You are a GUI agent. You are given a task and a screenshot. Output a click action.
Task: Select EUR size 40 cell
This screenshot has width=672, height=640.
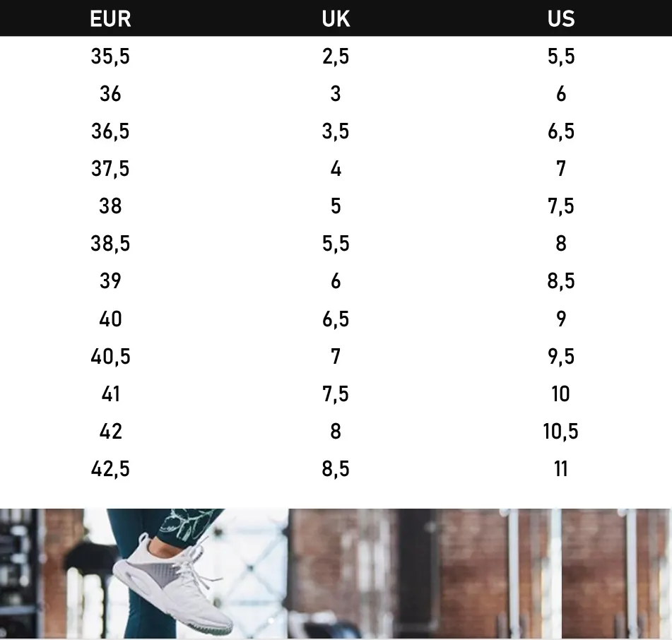(x=110, y=319)
